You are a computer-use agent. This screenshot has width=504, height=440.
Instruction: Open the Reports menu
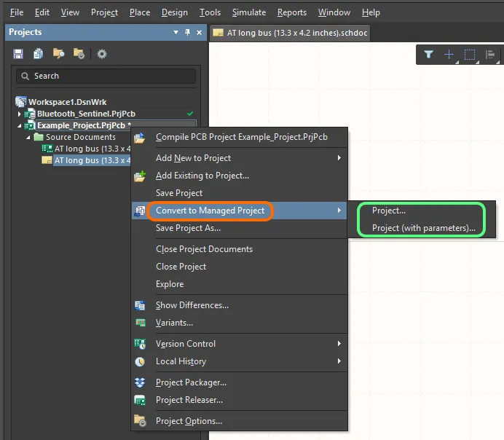pos(292,12)
